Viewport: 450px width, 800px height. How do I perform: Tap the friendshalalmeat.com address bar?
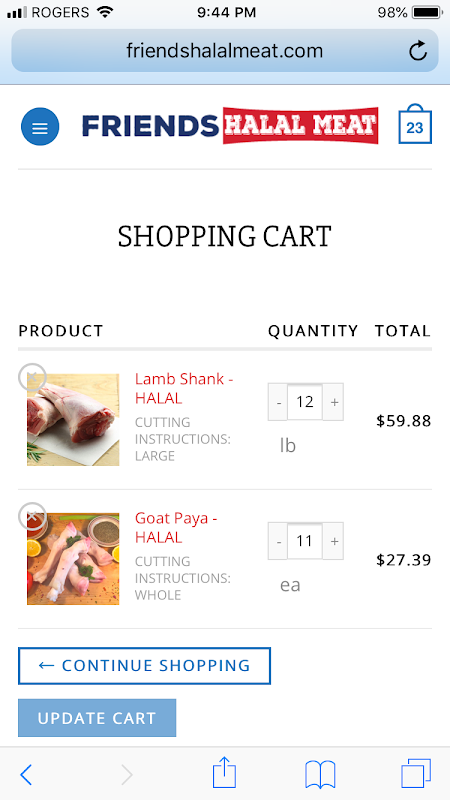point(225,51)
